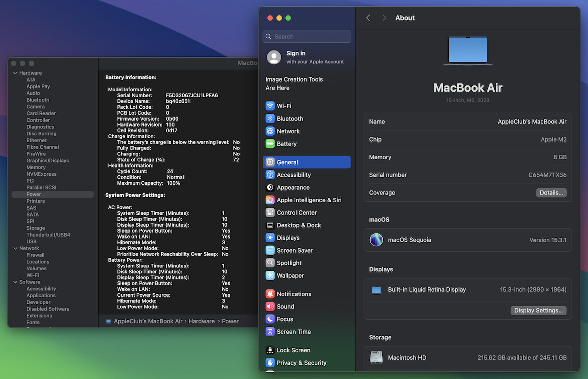
Task: Open the Control Center icon
Action: click(x=270, y=212)
